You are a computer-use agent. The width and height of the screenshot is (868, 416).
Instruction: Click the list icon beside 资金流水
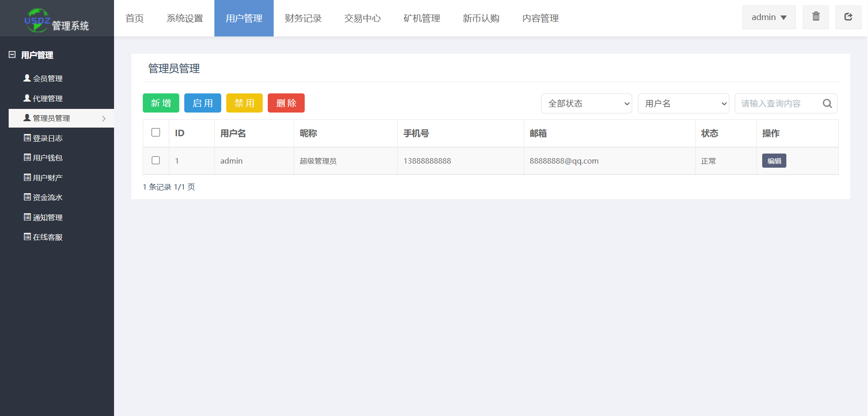pyautogui.click(x=27, y=197)
